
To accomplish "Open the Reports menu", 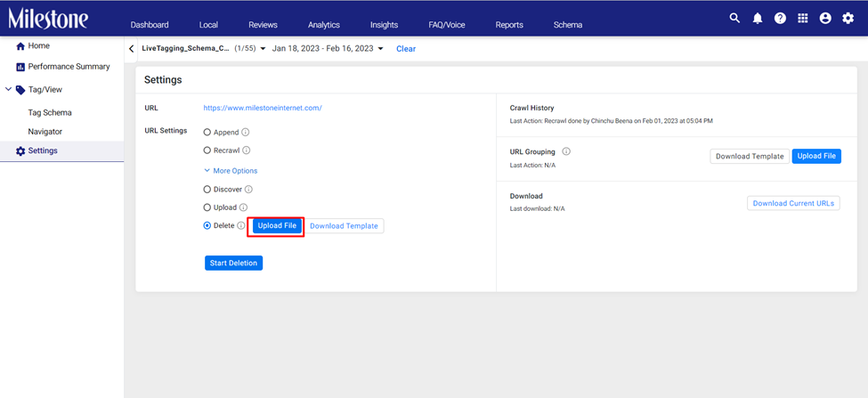I will [509, 25].
